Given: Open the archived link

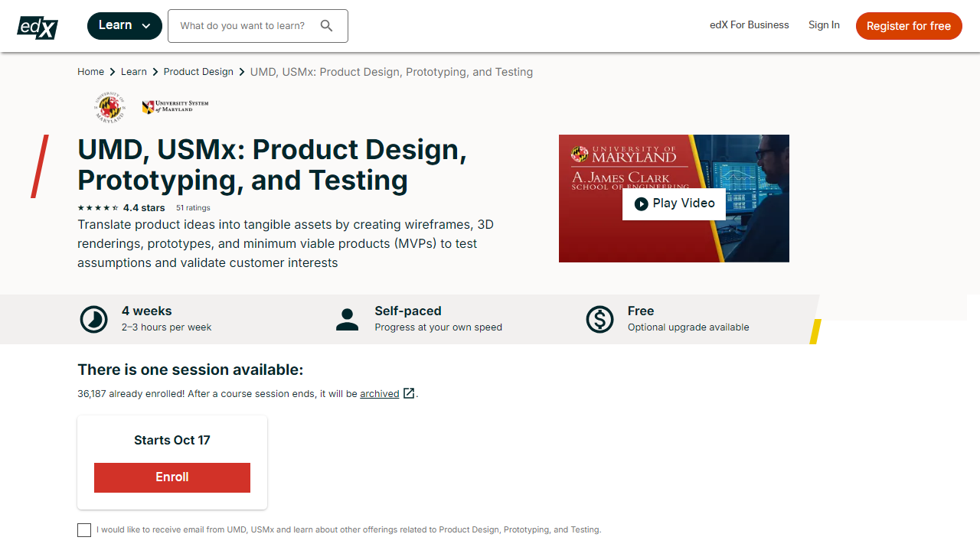Looking at the screenshot, I should pyautogui.click(x=380, y=394).
